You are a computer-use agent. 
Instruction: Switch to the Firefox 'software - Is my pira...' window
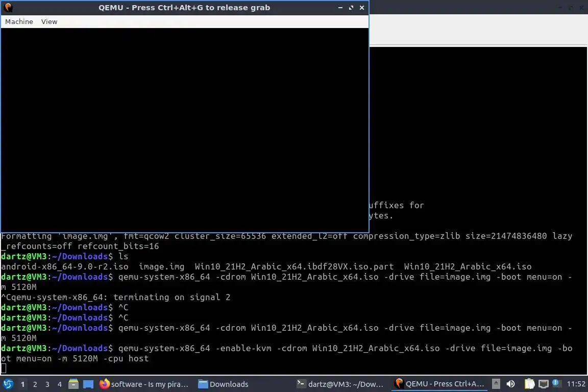[x=143, y=384]
